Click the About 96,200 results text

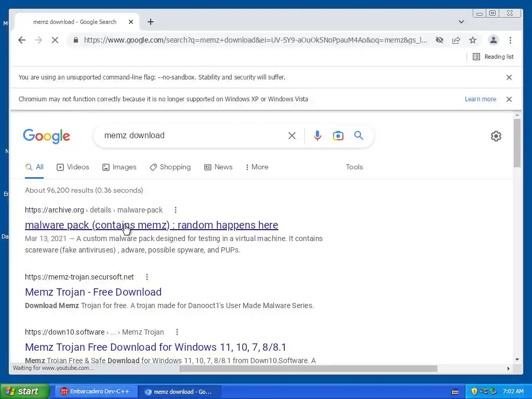point(84,190)
